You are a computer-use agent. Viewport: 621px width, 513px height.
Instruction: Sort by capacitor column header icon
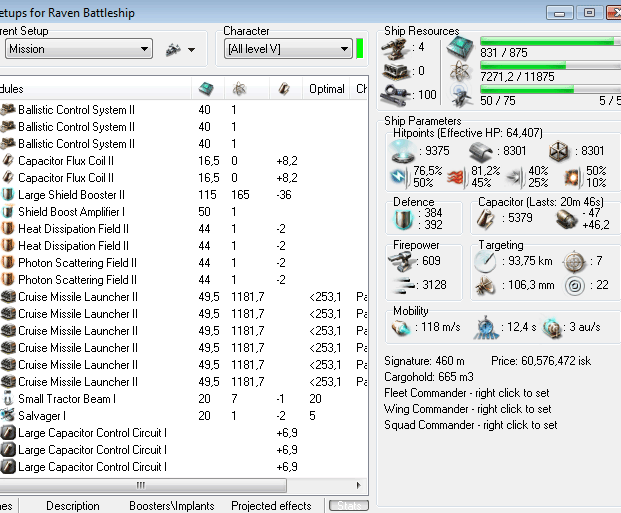[284, 89]
